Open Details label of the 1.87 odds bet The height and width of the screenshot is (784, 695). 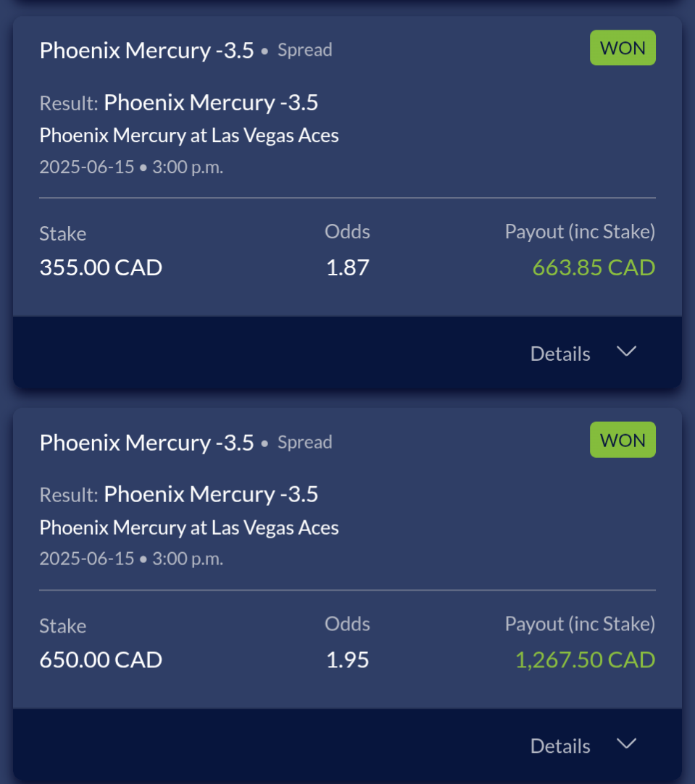click(560, 354)
